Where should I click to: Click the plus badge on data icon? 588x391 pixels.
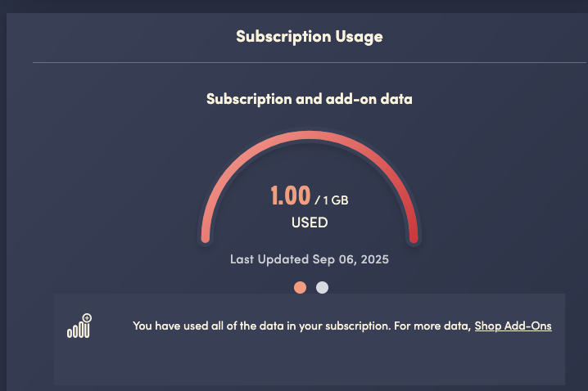[87, 317]
